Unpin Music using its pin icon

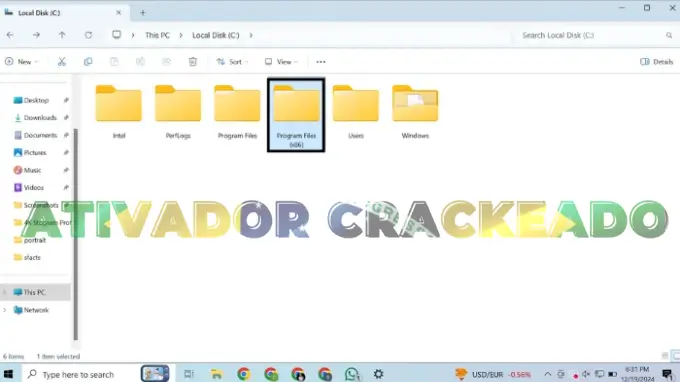point(66,170)
